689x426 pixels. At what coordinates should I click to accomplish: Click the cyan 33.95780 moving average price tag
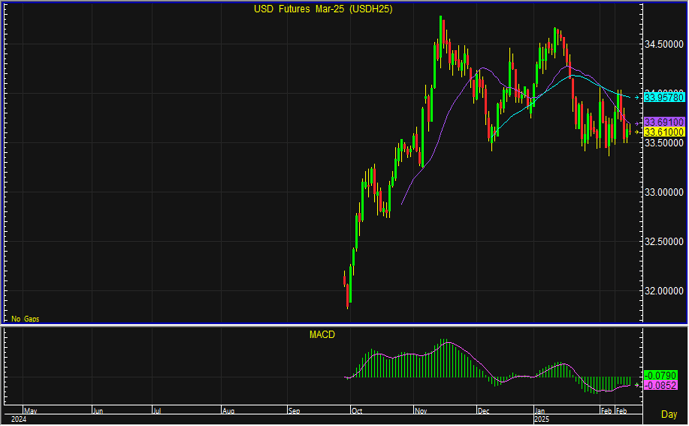coord(663,97)
